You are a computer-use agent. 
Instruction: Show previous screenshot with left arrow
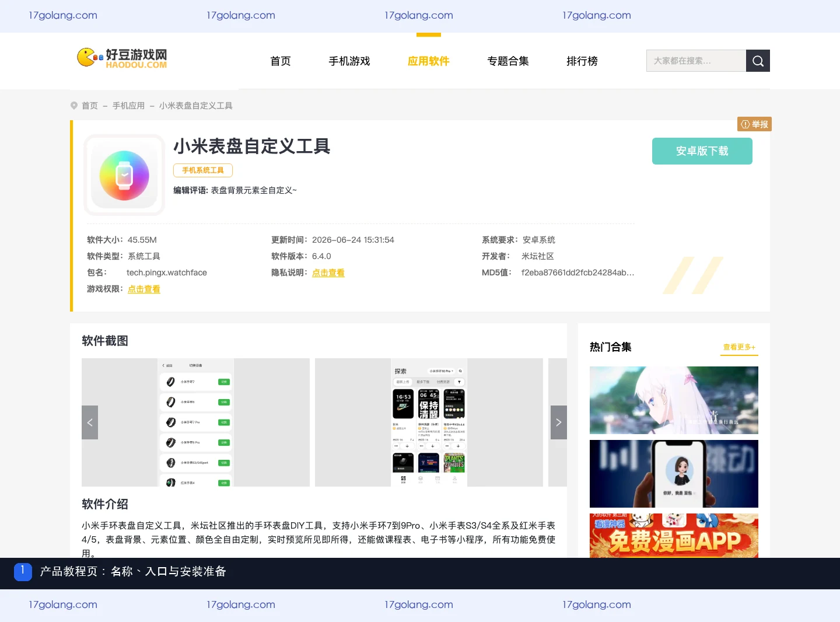point(90,422)
